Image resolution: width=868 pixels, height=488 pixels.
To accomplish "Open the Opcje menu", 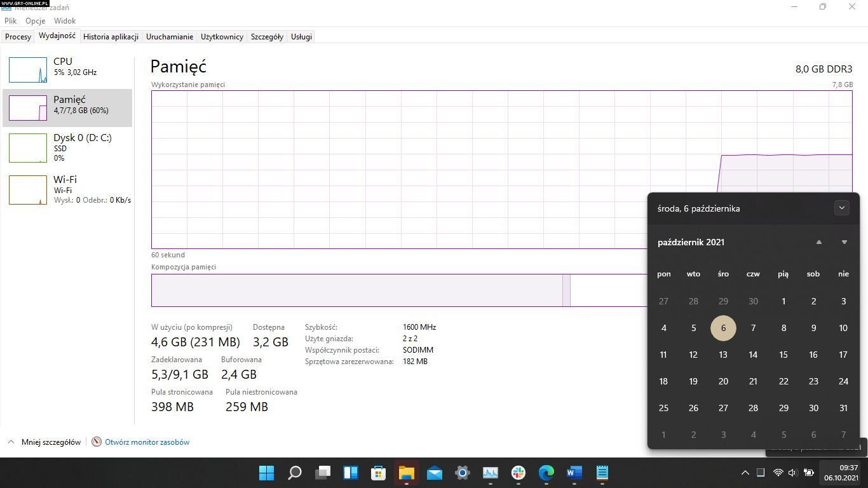I will pyautogui.click(x=36, y=21).
